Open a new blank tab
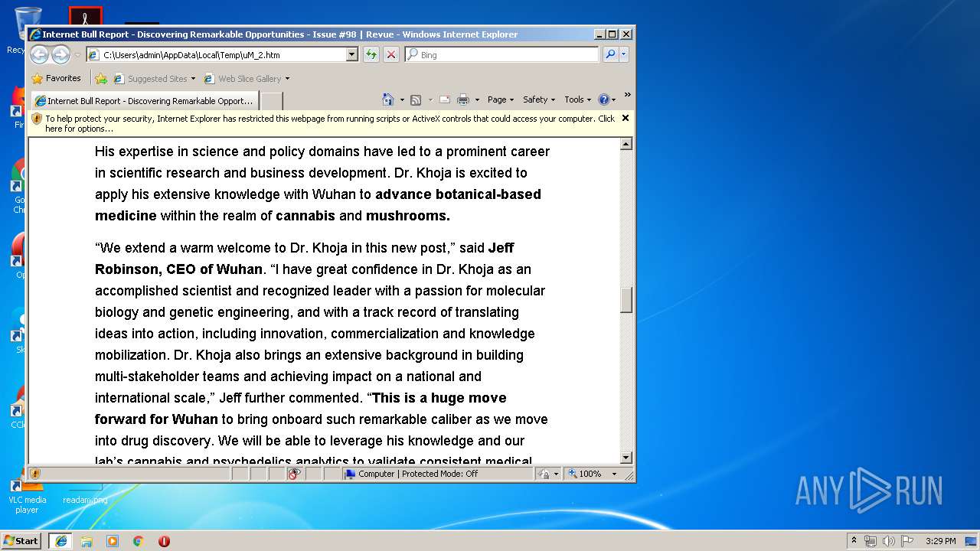 coord(272,100)
